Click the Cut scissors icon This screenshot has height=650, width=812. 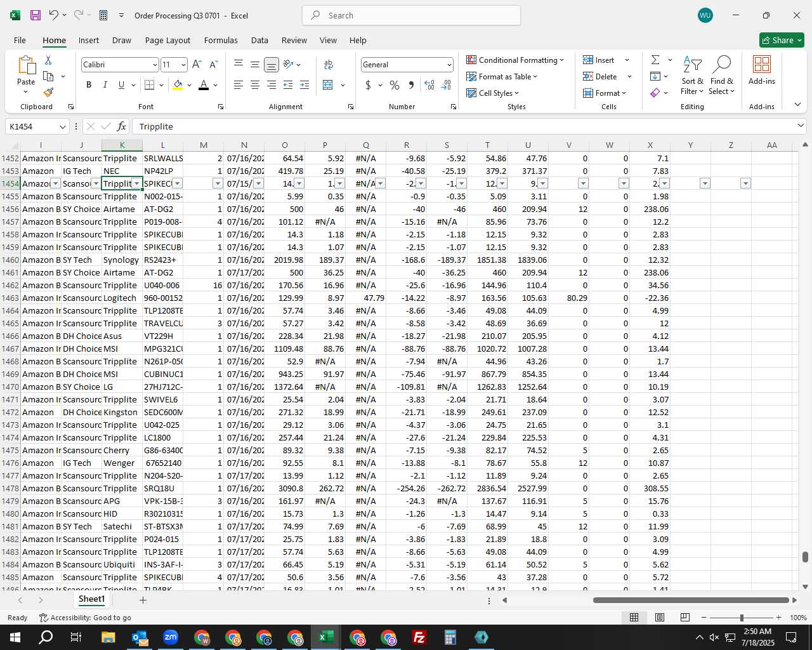(x=48, y=60)
